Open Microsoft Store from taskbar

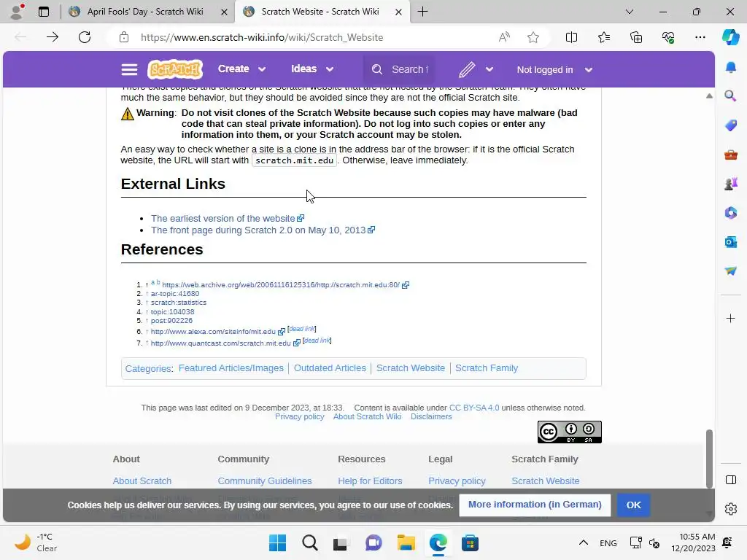470,542
